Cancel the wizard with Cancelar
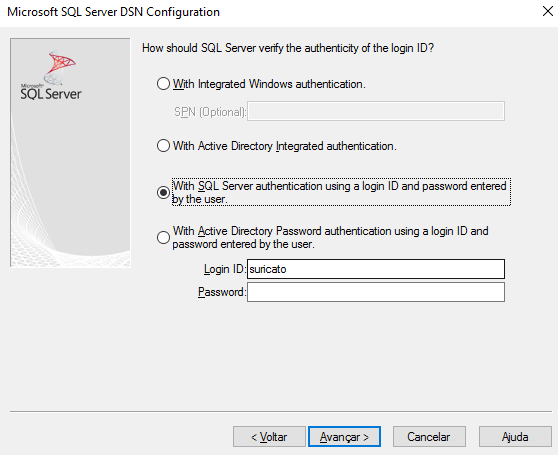 click(429, 437)
